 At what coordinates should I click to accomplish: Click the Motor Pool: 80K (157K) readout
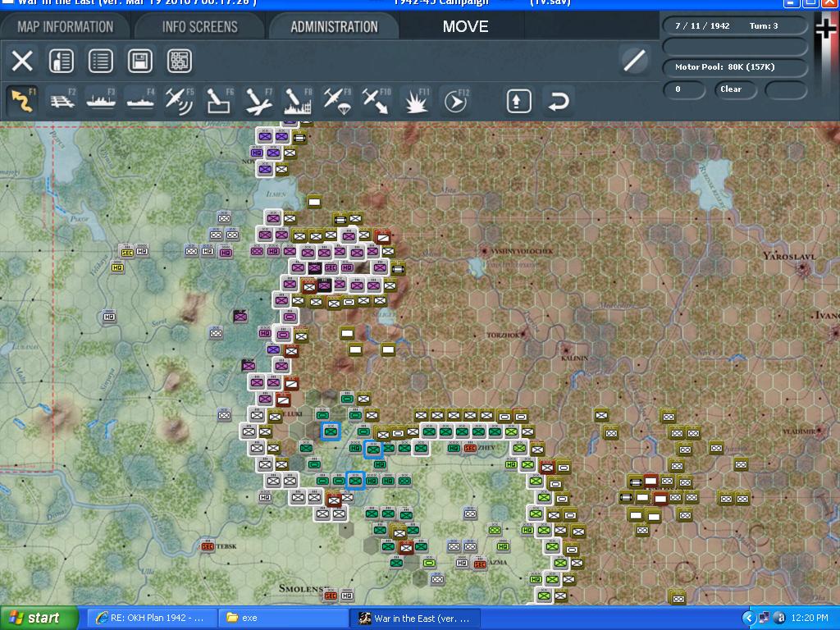coord(734,67)
